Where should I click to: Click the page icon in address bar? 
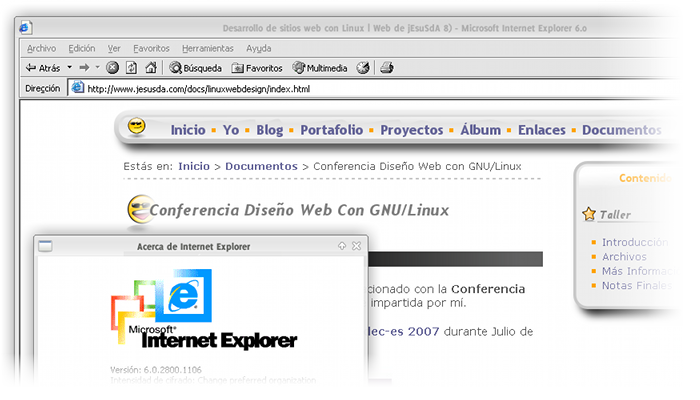[x=78, y=88]
